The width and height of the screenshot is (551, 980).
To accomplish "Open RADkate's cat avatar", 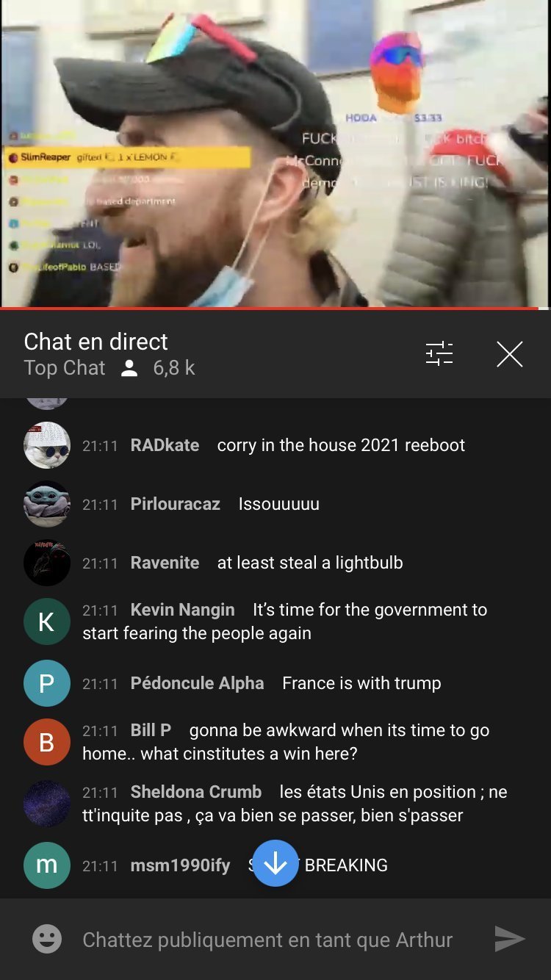I will coord(47,445).
